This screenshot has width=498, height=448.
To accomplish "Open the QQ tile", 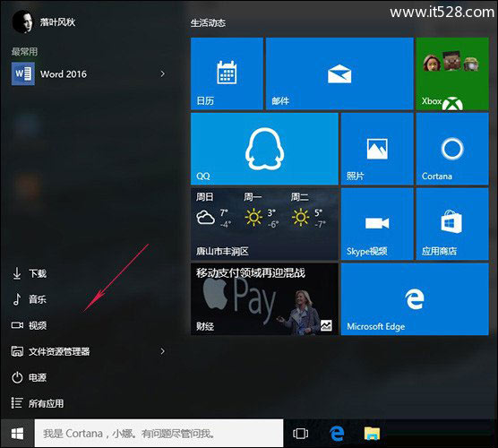I will [264, 149].
